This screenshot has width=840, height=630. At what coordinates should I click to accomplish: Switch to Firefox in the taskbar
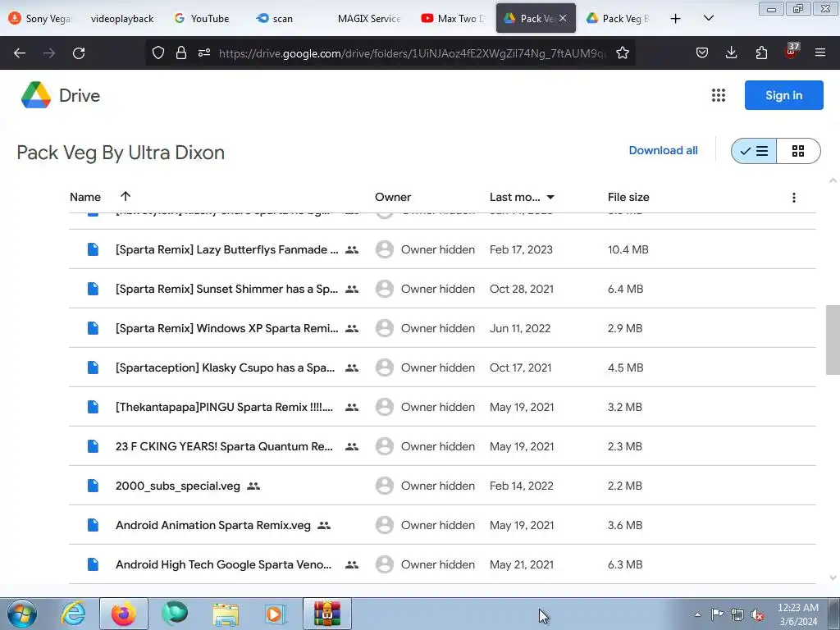click(124, 614)
